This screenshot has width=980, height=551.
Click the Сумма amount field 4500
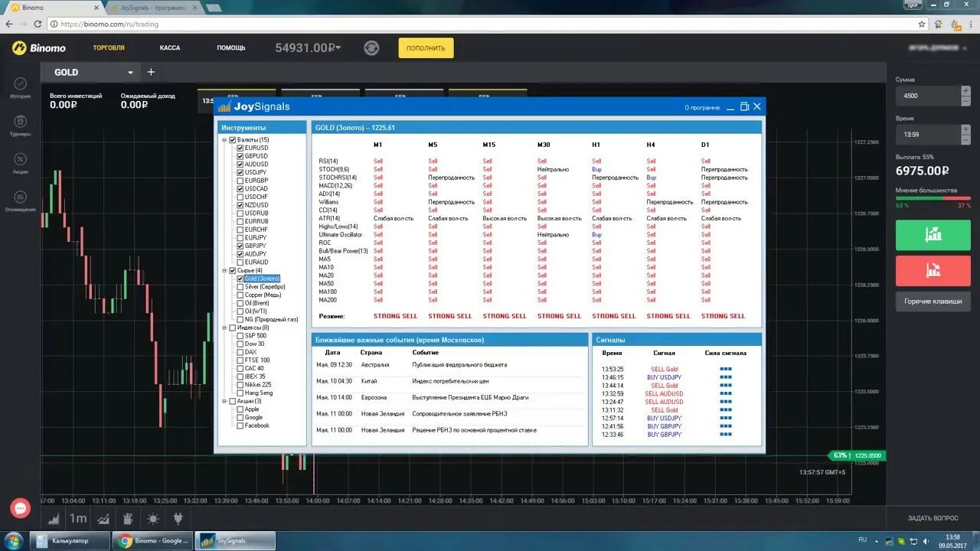pyautogui.click(x=928, y=96)
